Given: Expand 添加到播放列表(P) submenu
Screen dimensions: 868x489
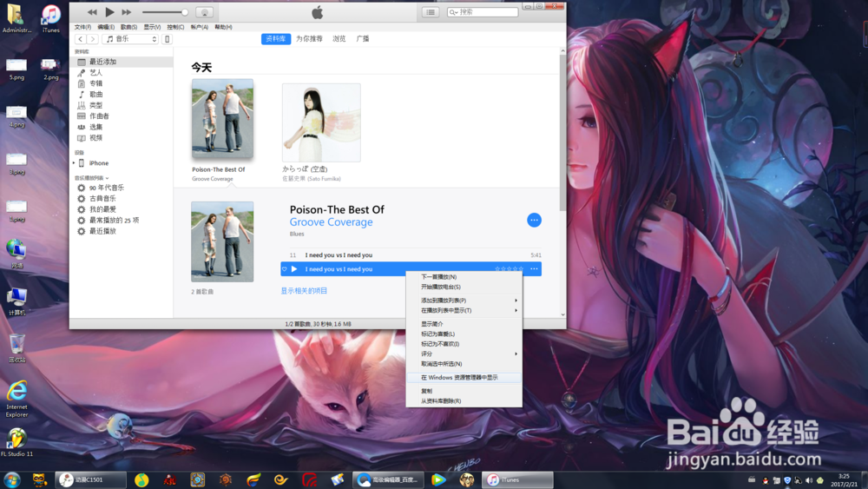Looking at the screenshot, I should coord(464,301).
